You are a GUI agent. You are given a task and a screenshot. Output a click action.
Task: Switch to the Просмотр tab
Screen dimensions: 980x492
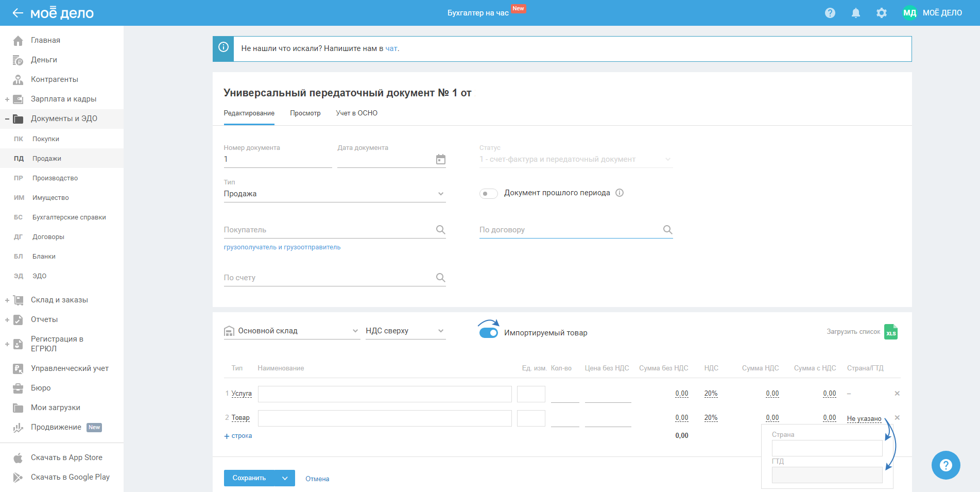pos(305,113)
